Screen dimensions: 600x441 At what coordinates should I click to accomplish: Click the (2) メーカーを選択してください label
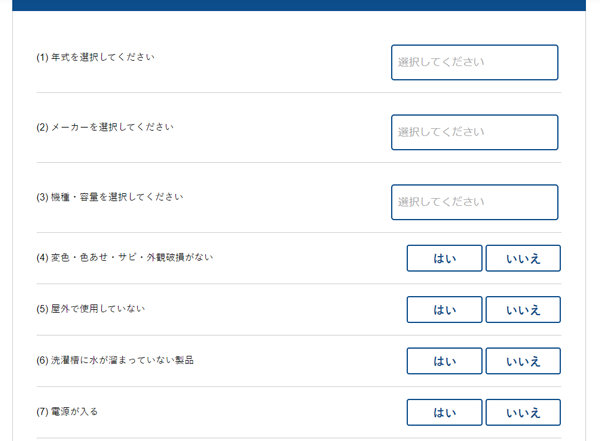click(105, 127)
